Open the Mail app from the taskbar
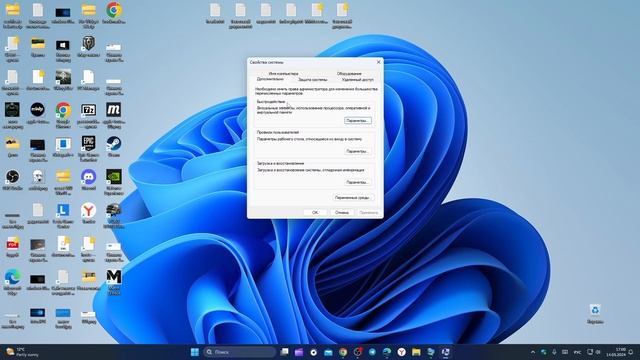 click(x=328, y=352)
